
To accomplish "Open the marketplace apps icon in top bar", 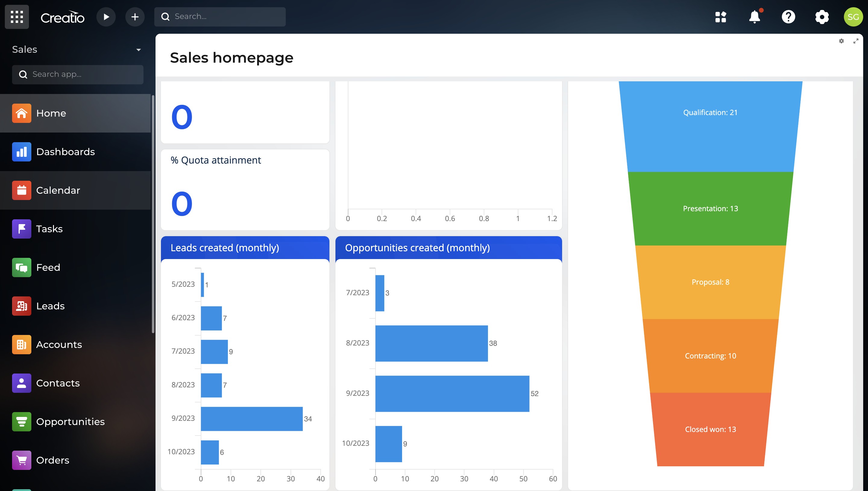I will point(721,17).
